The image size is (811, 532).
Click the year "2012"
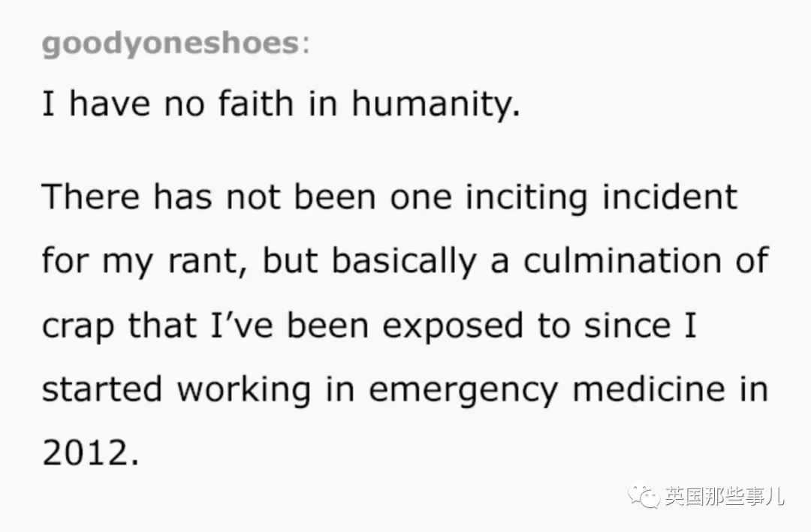(x=84, y=454)
